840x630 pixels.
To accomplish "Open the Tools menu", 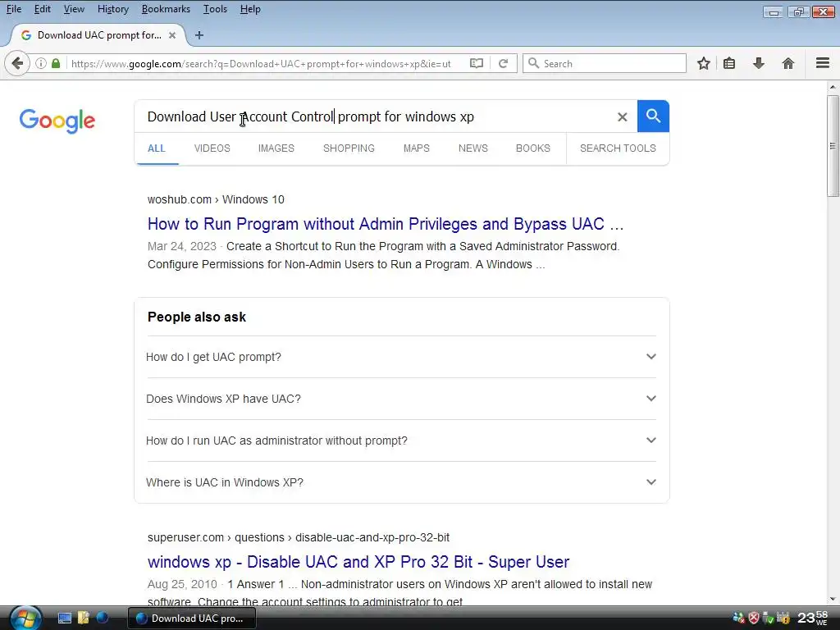I will click(215, 9).
